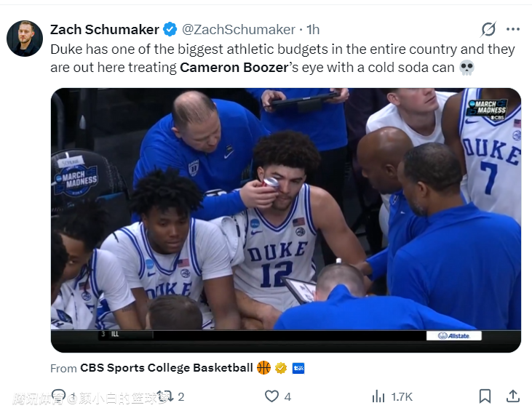The width and height of the screenshot is (532, 416).
Task: Play the Duke bench video thumbnail
Action: pos(285,220)
